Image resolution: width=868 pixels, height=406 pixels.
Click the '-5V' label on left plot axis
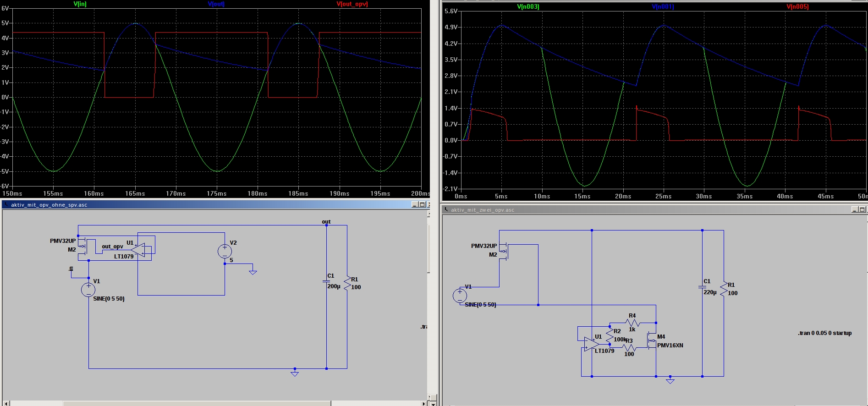click(5, 171)
